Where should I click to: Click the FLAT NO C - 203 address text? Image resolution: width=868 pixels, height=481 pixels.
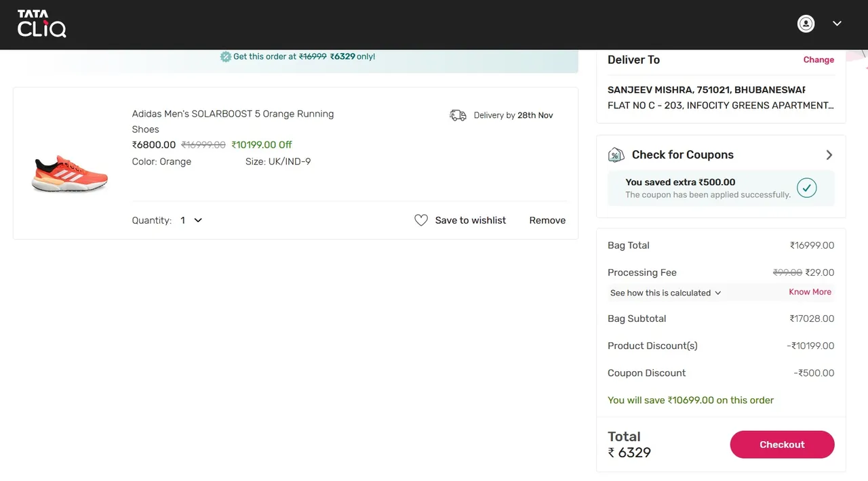click(721, 106)
